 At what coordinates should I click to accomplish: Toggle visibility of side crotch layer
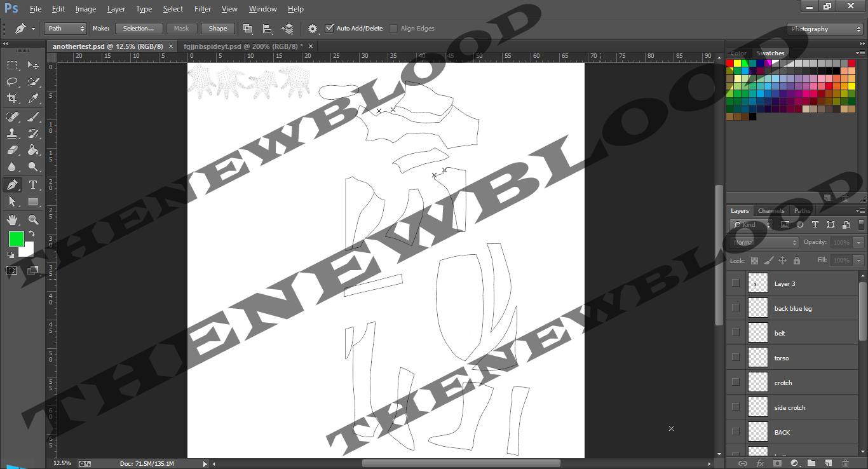tap(736, 407)
